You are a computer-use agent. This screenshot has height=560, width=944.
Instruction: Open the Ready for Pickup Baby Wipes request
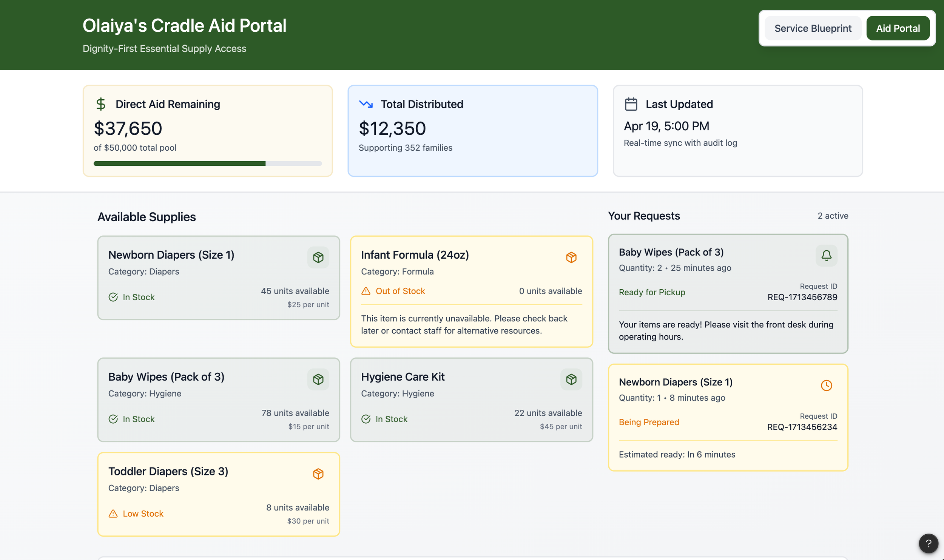point(728,293)
